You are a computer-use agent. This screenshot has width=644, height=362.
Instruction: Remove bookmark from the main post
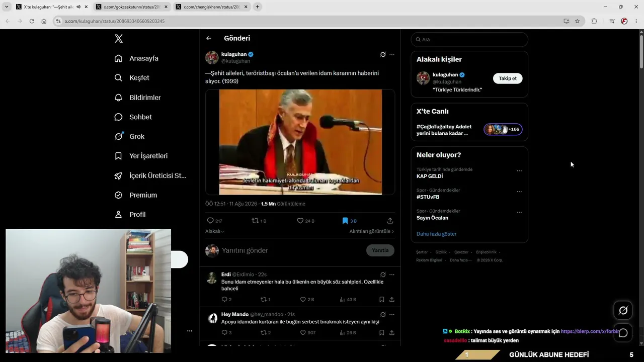pos(345,221)
